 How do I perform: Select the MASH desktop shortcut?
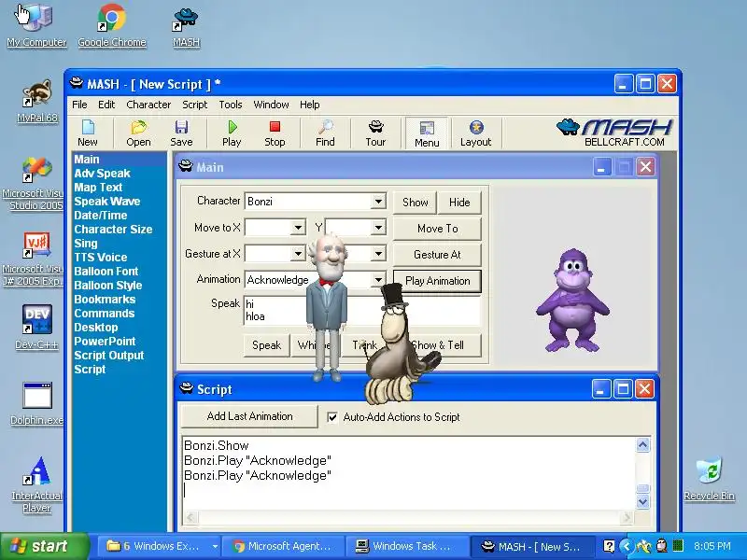click(x=186, y=28)
